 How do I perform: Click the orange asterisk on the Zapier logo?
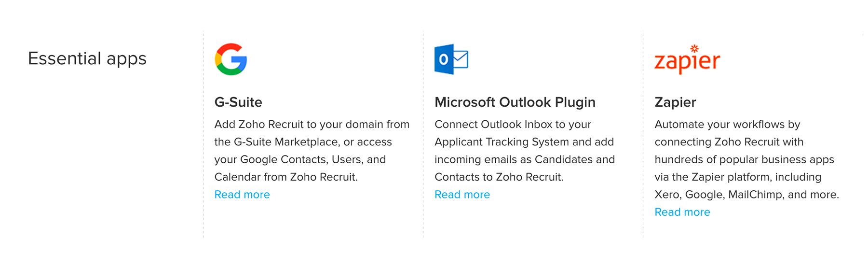694,48
